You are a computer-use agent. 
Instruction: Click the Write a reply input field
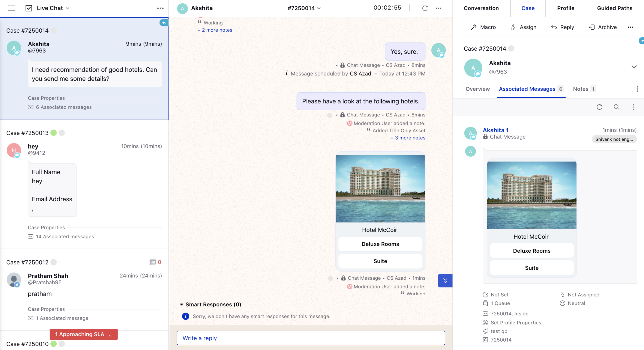311,338
